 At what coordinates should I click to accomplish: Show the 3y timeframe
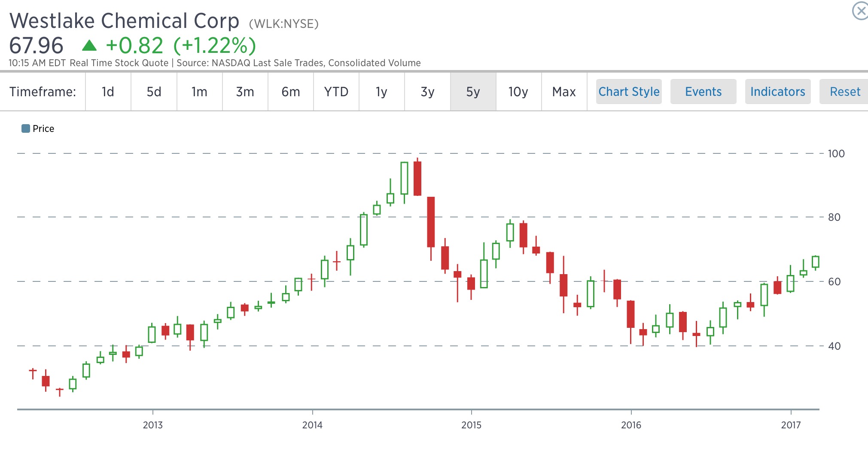coord(427,92)
